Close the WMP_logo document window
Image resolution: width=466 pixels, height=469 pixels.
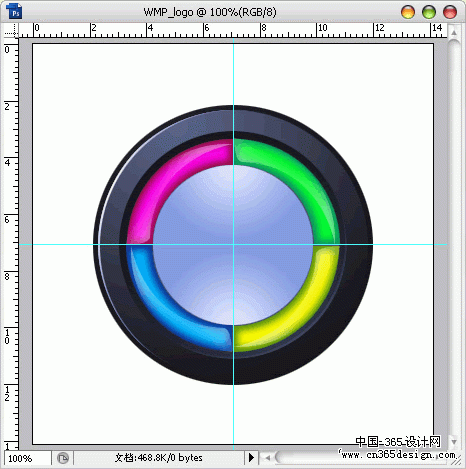click(450, 12)
